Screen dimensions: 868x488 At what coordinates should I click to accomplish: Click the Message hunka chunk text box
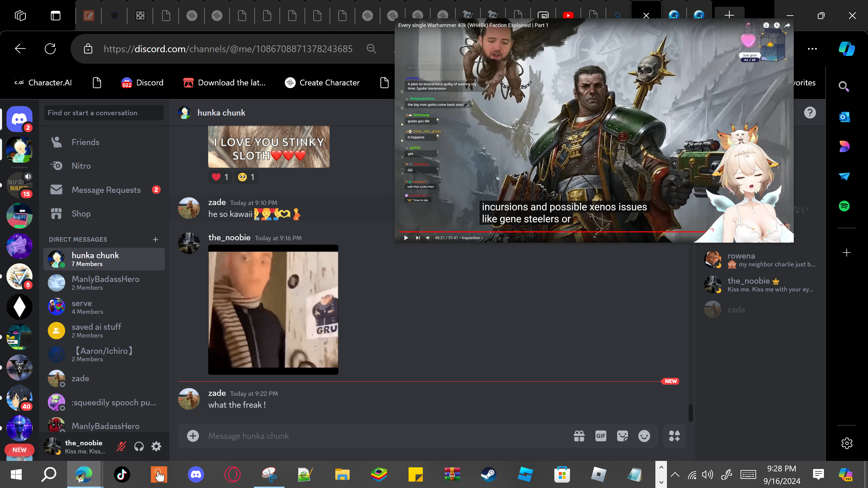387,436
